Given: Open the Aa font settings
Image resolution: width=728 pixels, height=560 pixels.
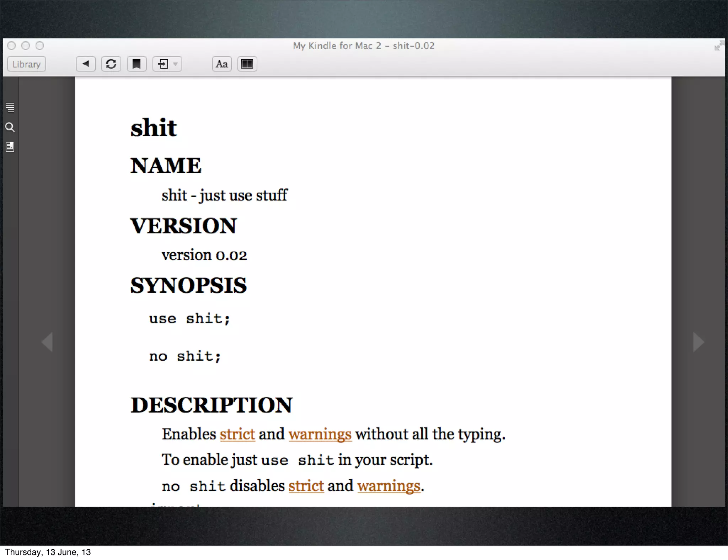Looking at the screenshot, I should tap(222, 64).
